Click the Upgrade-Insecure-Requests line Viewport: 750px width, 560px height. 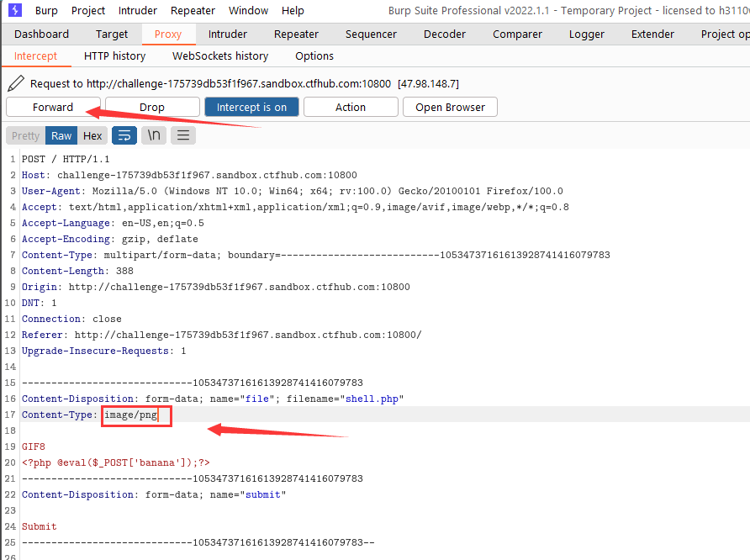tap(103, 351)
